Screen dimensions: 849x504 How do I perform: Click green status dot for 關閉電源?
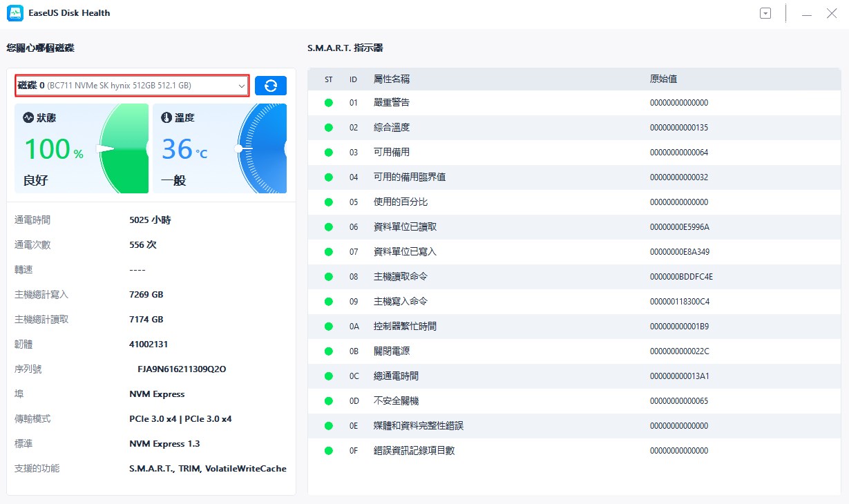[329, 351]
